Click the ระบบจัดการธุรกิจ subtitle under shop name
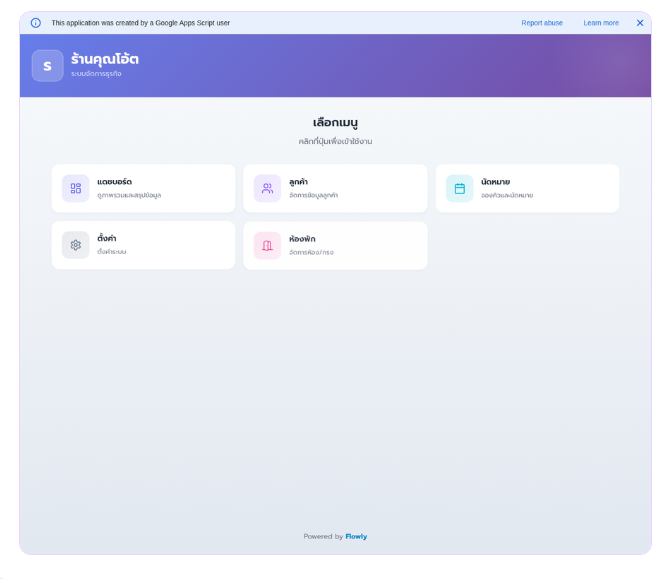Image resolution: width=664 pixels, height=579 pixels. [96, 74]
